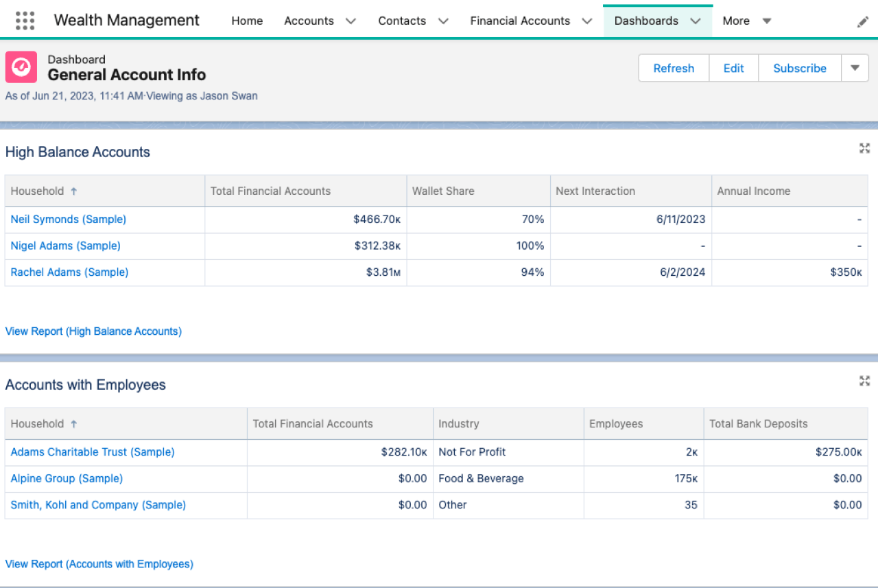878x588 pixels.
Task: Click the $275.00k bank deposits value
Action: click(x=839, y=452)
